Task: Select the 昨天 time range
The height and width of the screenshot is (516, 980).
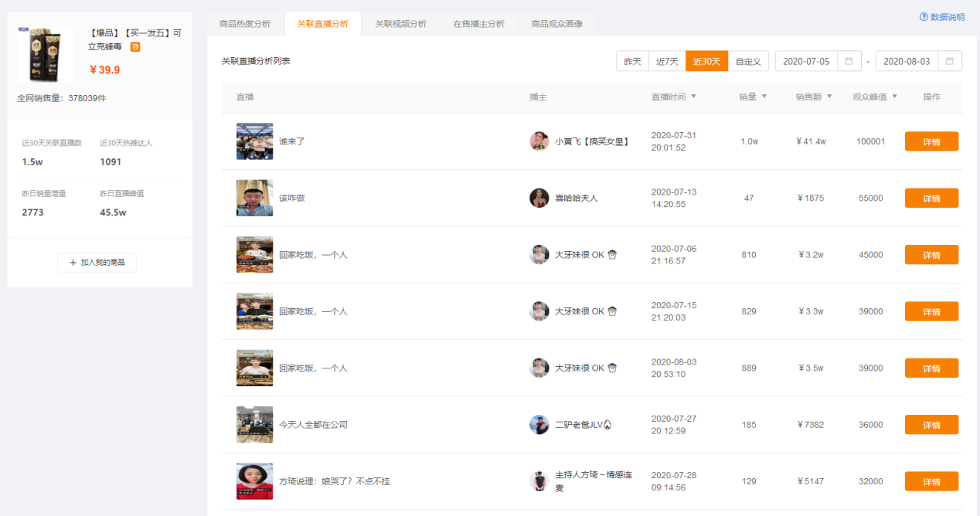Action: point(633,61)
